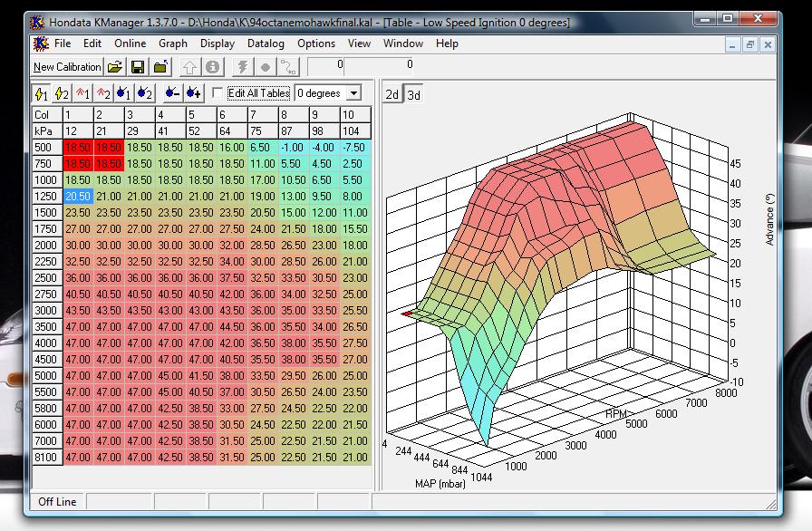Viewport: 812px width, 531px height.
Task: Open the Display menu
Action: tap(217, 43)
